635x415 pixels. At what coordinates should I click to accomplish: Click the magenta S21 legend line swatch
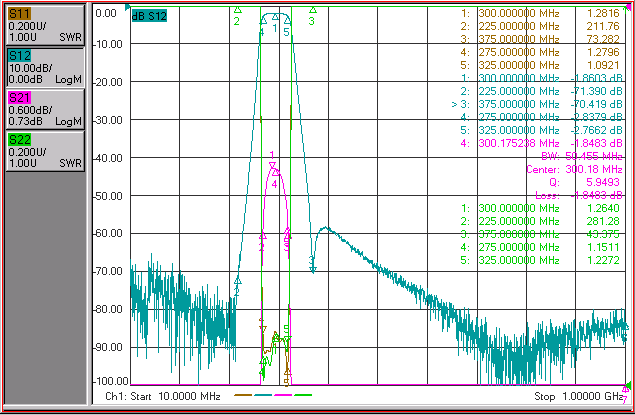283,395
